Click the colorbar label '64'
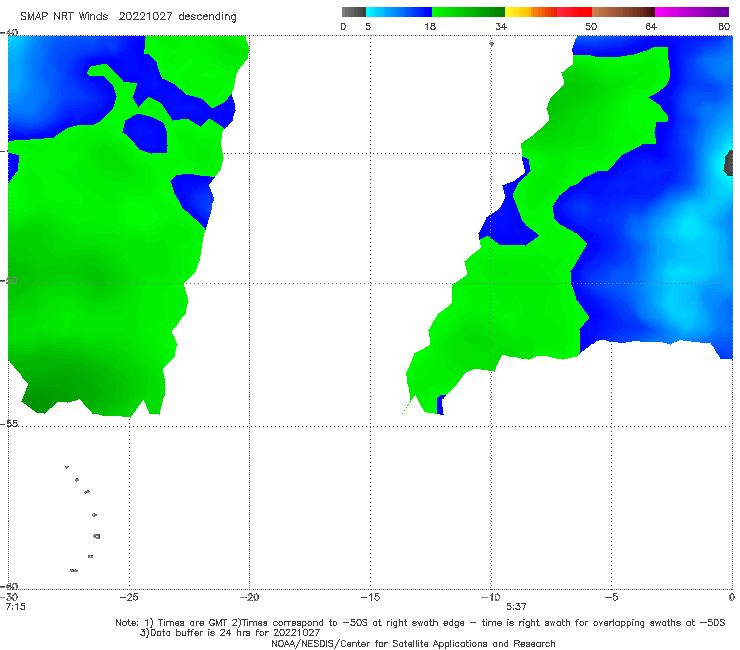This screenshot has height=650, width=740. pos(651,26)
